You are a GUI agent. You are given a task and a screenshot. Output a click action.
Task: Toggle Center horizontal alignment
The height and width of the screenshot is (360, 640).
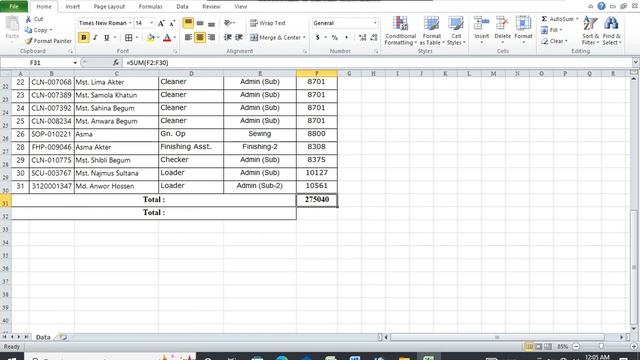tap(200, 38)
